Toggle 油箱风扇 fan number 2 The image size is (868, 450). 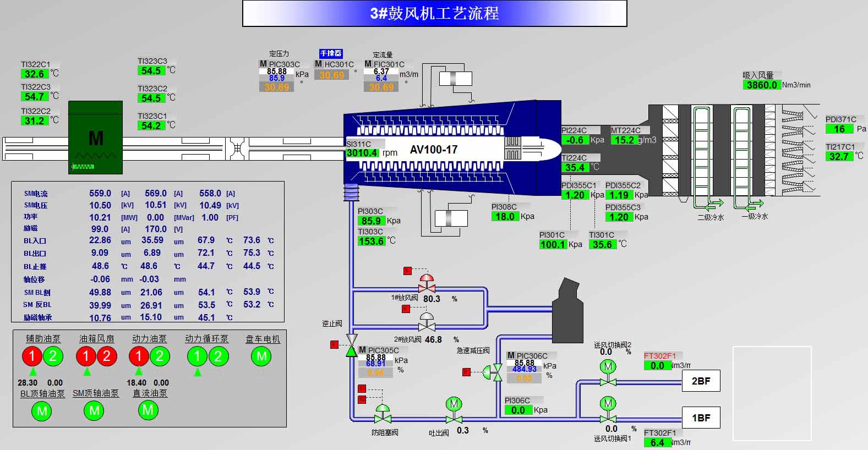coord(107,356)
